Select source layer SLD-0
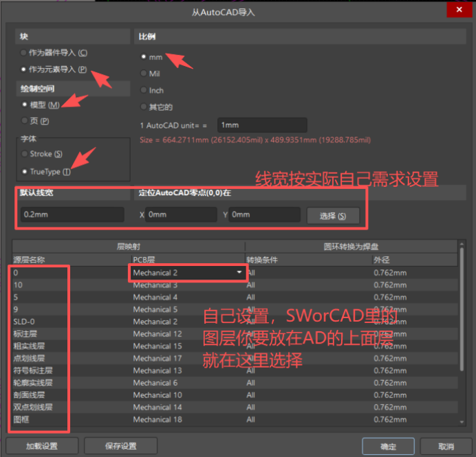The height and width of the screenshot is (457, 476). [x=24, y=322]
